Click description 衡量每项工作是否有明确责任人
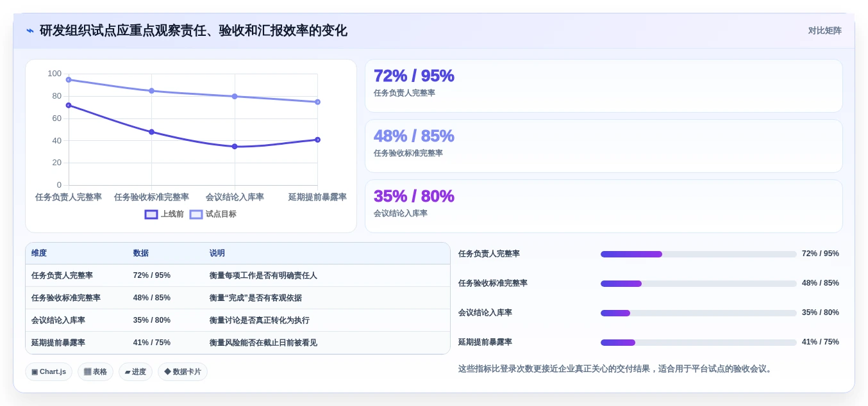Image resolution: width=868 pixels, height=406 pixels. [x=263, y=276]
